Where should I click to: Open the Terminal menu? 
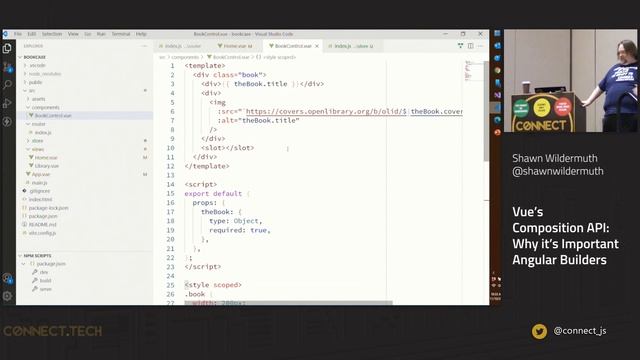coord(121,34)
